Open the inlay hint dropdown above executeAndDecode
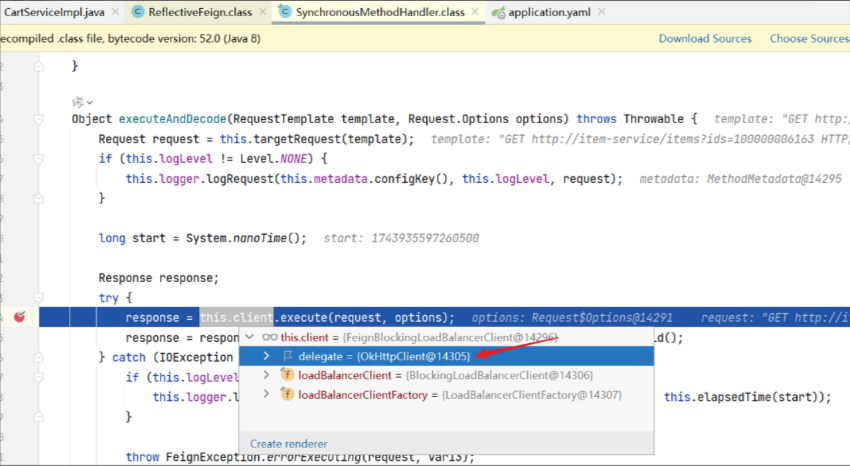The height and width of the screenshot is (466, 850). (82, 102)
